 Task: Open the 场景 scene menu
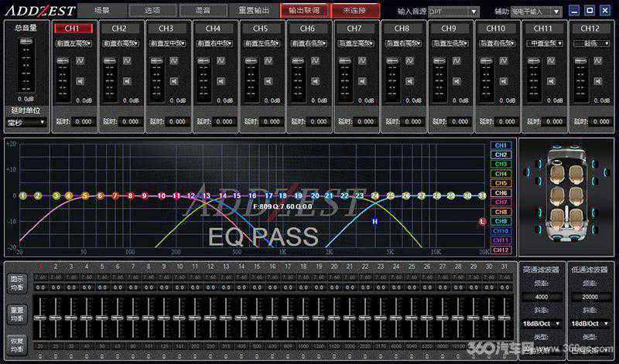point(102,11)
